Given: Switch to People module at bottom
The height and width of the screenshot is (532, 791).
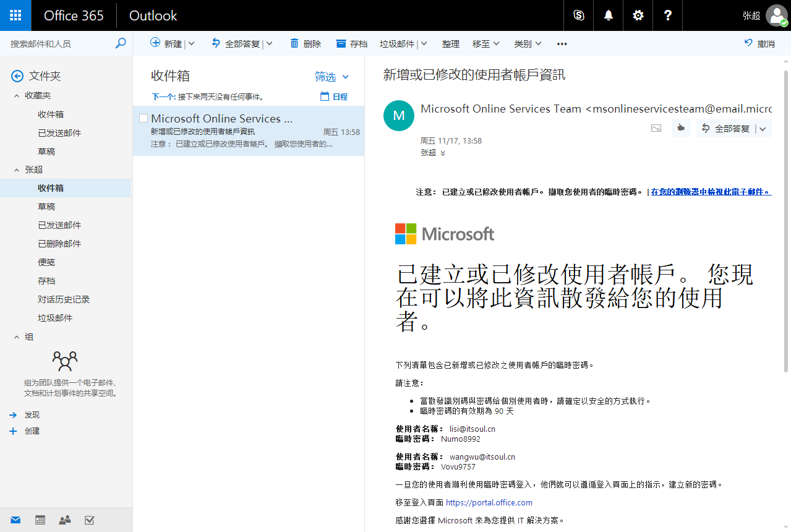Looking at the screenshot, I should pos(65,520).
